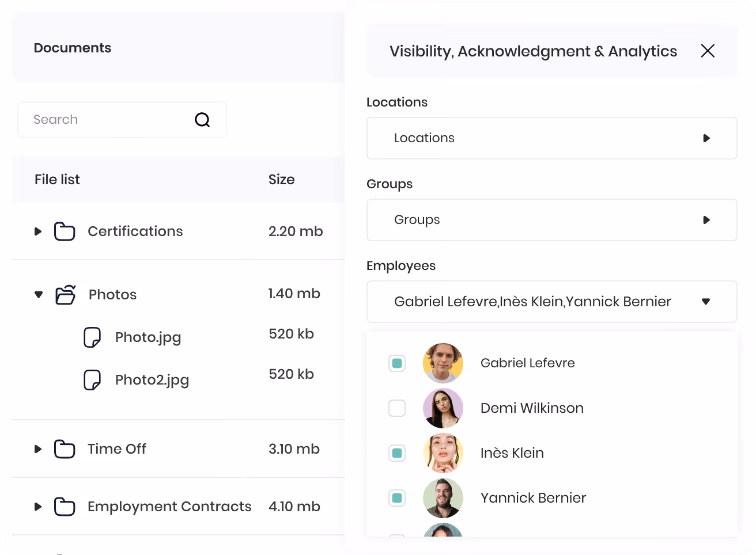Viewport: 756px width, 555px height.
Task: Select the Photo2.jpg file icon
Action: 92,380
